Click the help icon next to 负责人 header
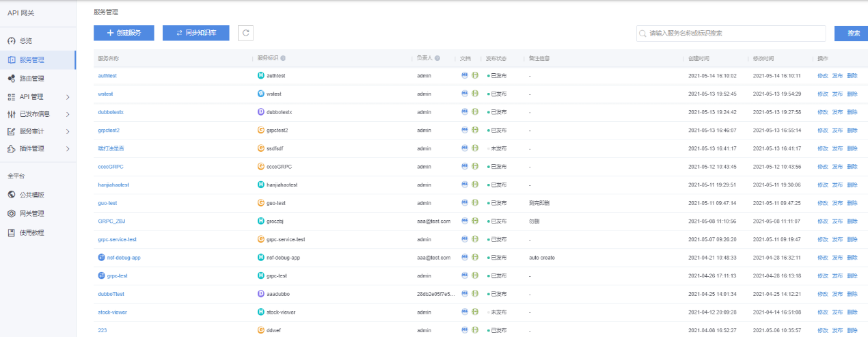 click(x=437, y=59)
